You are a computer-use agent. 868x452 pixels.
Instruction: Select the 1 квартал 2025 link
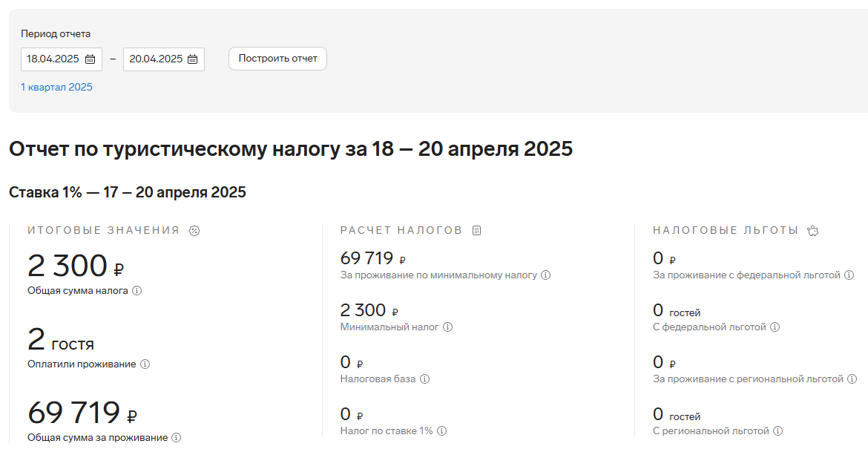(56, 88)
